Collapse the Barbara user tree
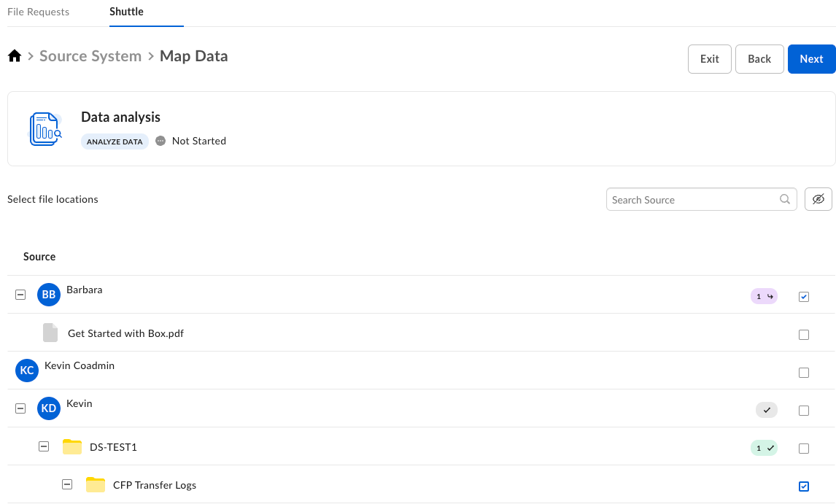This screenshot has height=504, width=836. (20, 295)
